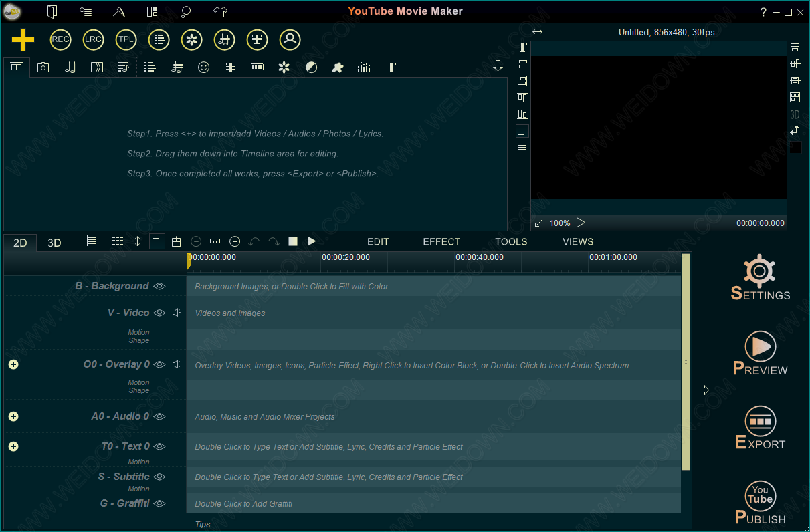Viewport: 810px width, 532px height.
Task: Open the door-shaped icon in title bar
Action: click(x=53, y=11)
